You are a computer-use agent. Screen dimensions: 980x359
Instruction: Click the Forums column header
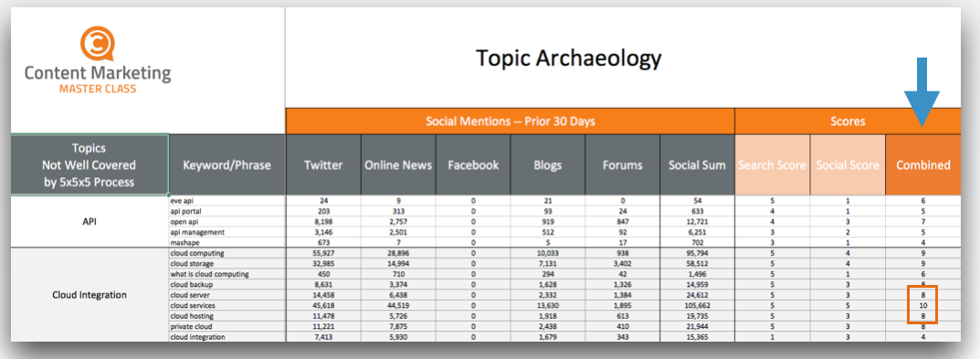coord(623,165)
